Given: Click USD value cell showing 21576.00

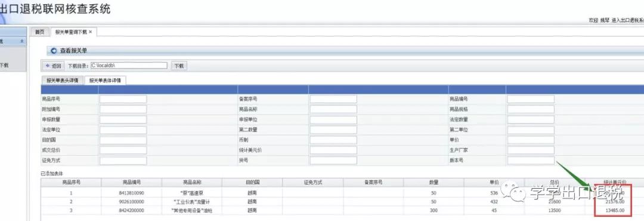Looking at the screenshot, I should coord(615,202).
